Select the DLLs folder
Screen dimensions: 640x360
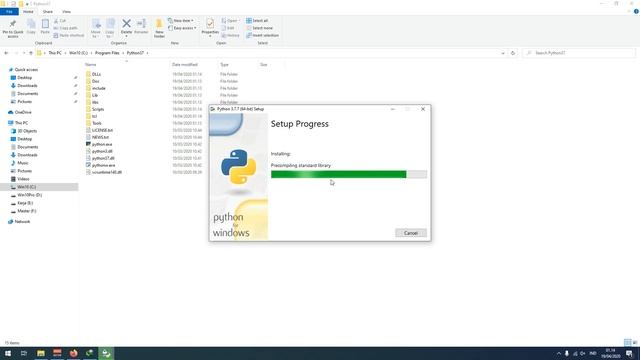coord(96,74)
